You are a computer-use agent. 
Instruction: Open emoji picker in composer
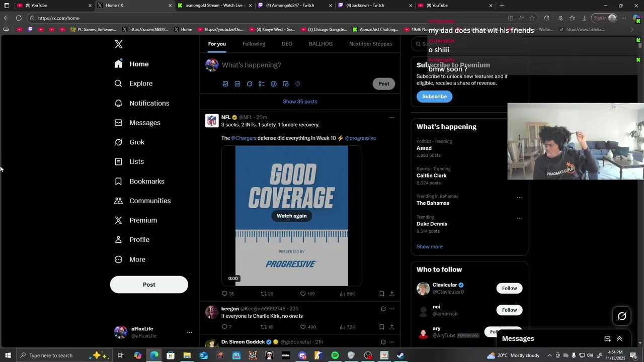pos(274,84)
